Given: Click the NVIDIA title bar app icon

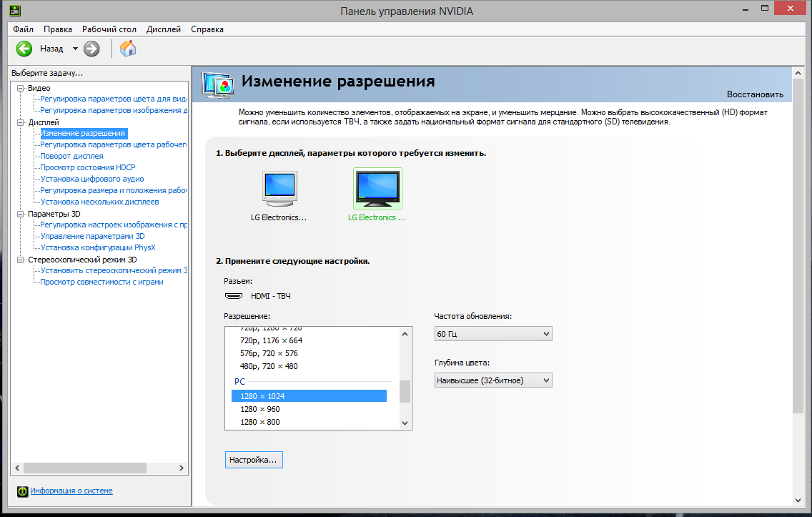Looking at the screenshot, I should pos(15,10).
